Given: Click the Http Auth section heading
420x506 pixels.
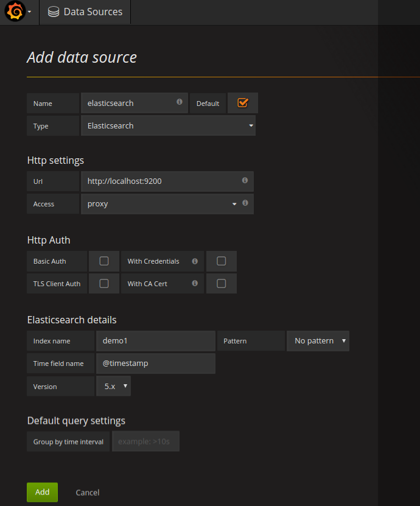Looking at the screenshot, I should [x=49, y=240].
